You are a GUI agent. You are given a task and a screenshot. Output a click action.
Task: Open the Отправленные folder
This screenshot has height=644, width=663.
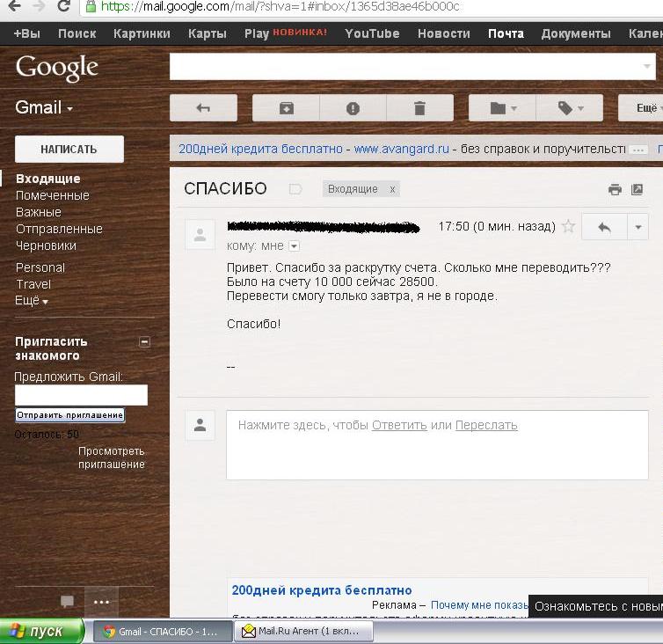pyautogui.click(x=59, y=229)
